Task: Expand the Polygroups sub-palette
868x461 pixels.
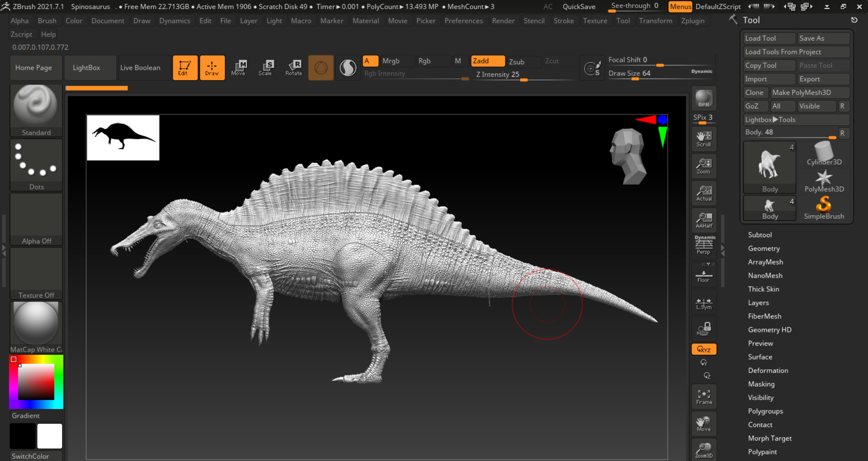Action: point(765,411)
